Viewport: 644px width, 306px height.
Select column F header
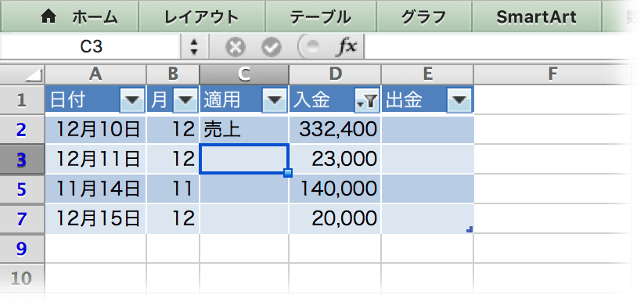(x=552, y=74)
